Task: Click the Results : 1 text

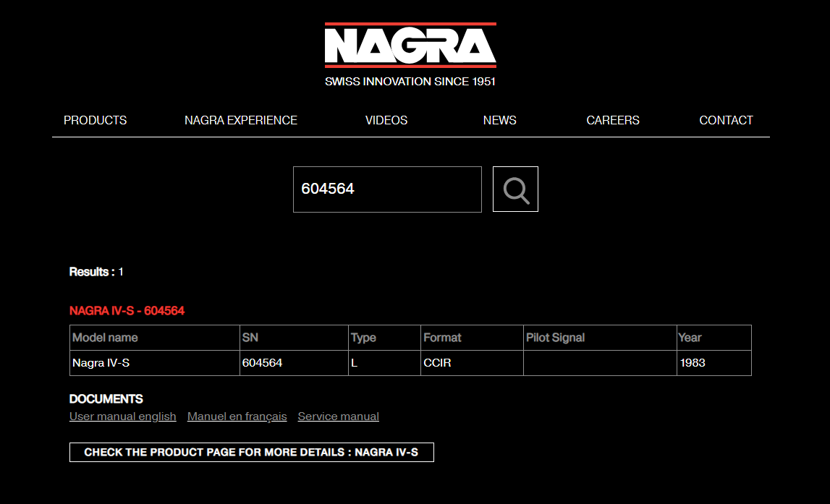Action: coord(96,272)
